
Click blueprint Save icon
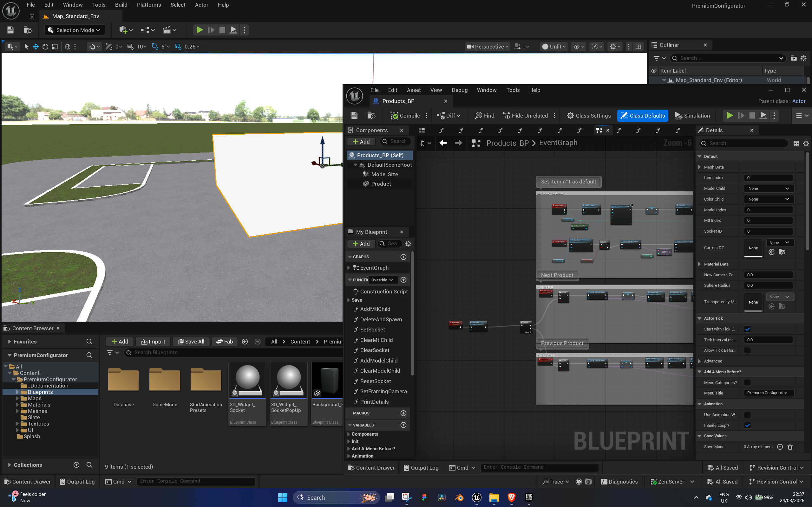pyautogui.click(x=354, y=115)
